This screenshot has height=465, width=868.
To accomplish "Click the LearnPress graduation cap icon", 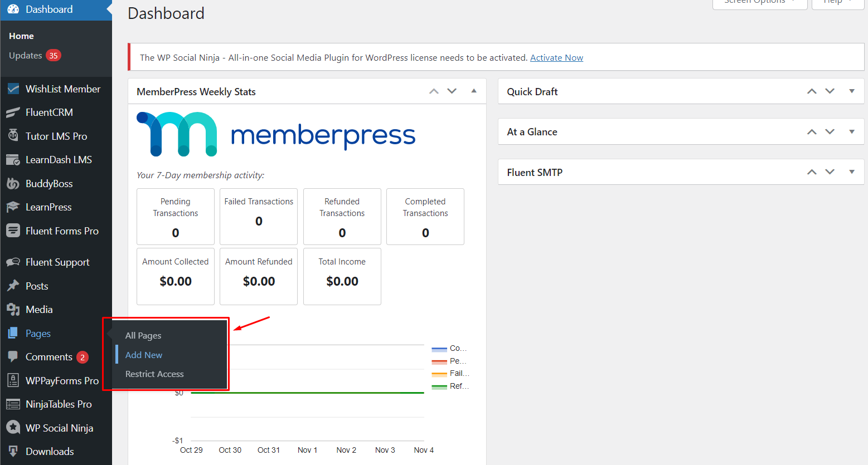I will click(x=13, y=207).
